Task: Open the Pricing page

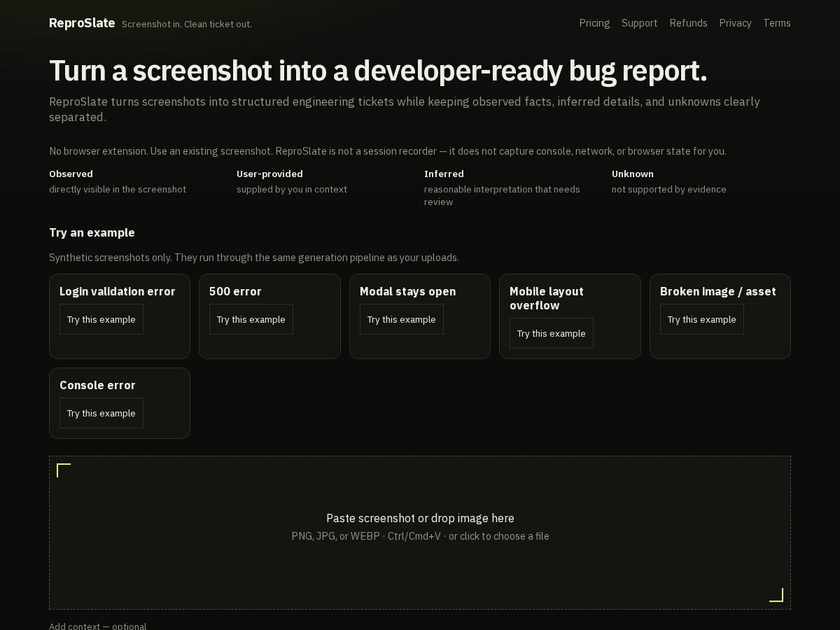Action: [594, 23]
